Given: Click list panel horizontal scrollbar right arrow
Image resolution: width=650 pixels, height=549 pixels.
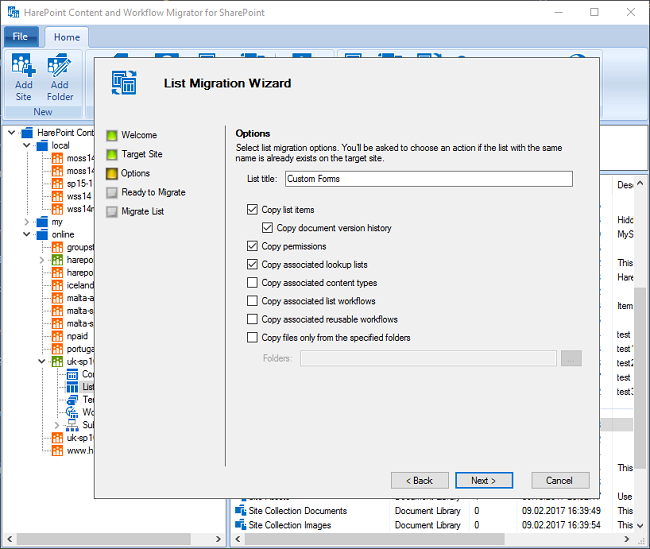Looking at the screenshot, I should tap(627, 539).
